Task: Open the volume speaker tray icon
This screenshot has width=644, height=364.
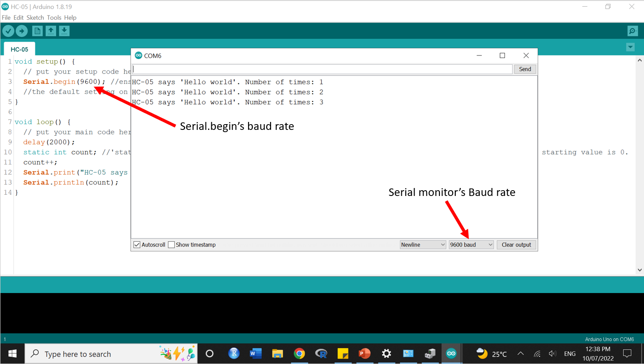Action: click(x=552, y=354)
